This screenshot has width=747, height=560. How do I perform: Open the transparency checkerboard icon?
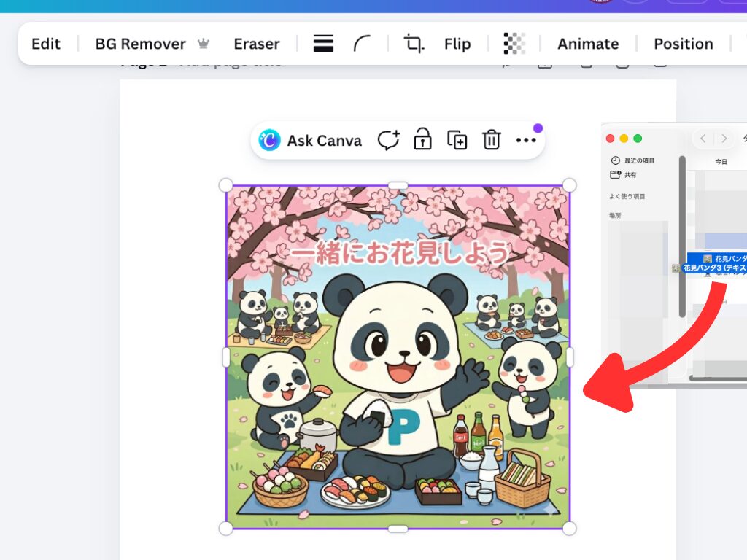coord(514,44)
